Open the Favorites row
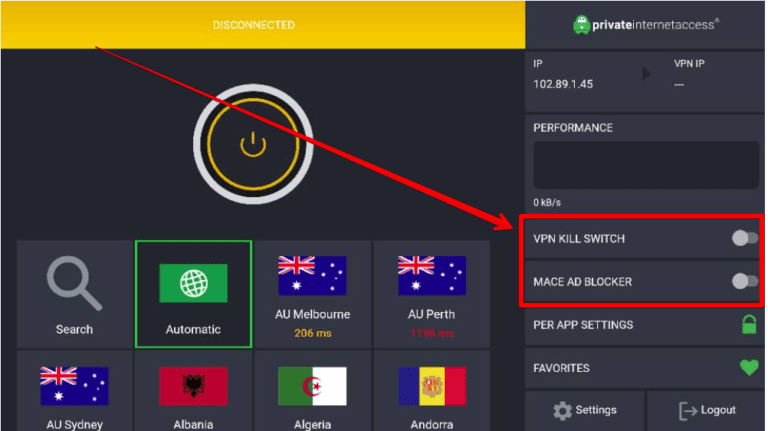 tap(645, 368)
